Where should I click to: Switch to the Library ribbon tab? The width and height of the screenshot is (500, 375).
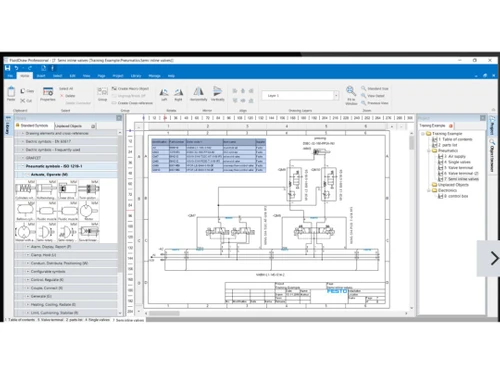coord(136,76)
